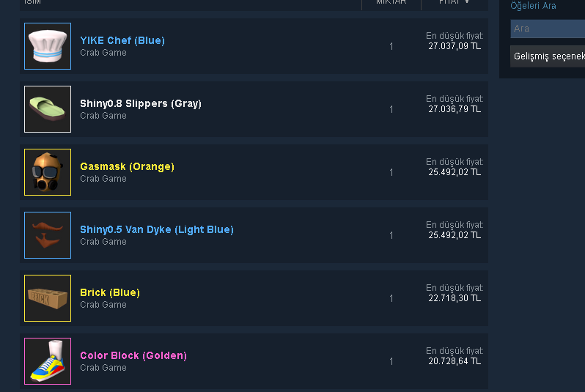The width and height of the screenshot is (585, 392).
Task: Open the YIKE Chef (Blue) listing
Action: 122,40
